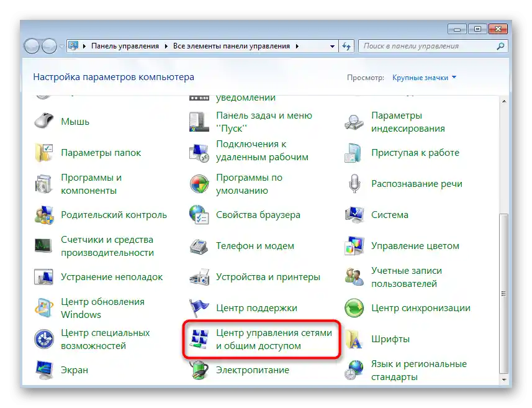Expand arrow after Все элементы панели управления
This screenshot has height=408, width=532.
coord(297,46)
